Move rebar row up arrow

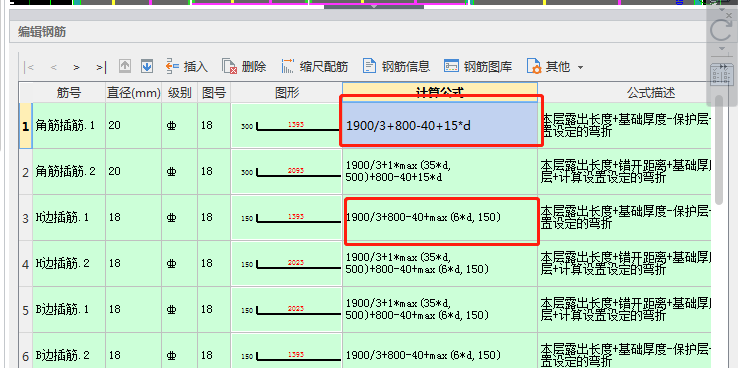click(125, 66)
